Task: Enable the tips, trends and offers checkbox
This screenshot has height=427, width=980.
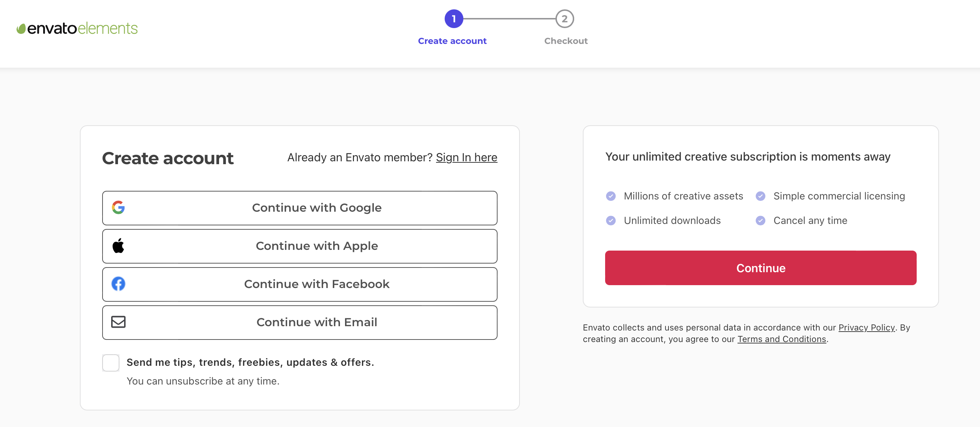Action: 110,363
